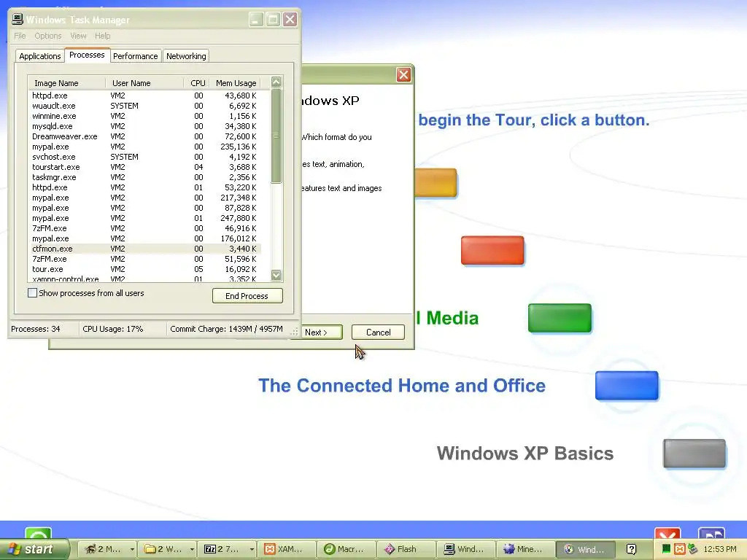Sort processes by User Name column
Screen dimensions: 747x560
(144, 83)
